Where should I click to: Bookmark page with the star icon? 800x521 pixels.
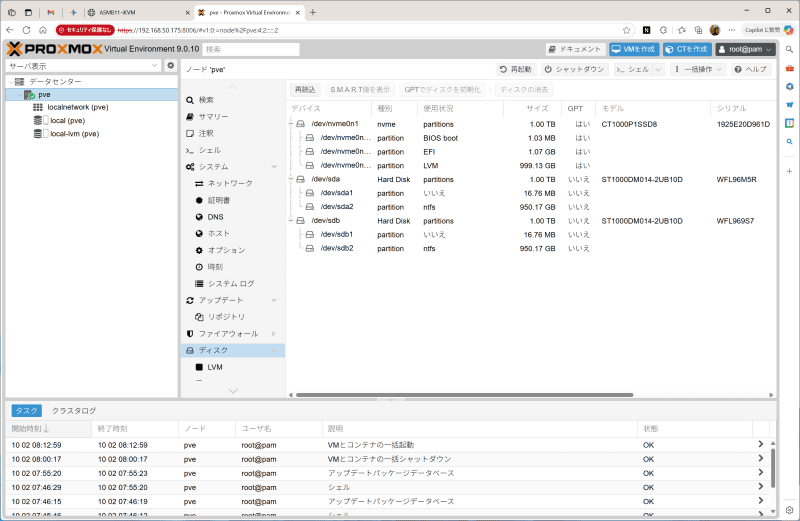coord(627,30)
